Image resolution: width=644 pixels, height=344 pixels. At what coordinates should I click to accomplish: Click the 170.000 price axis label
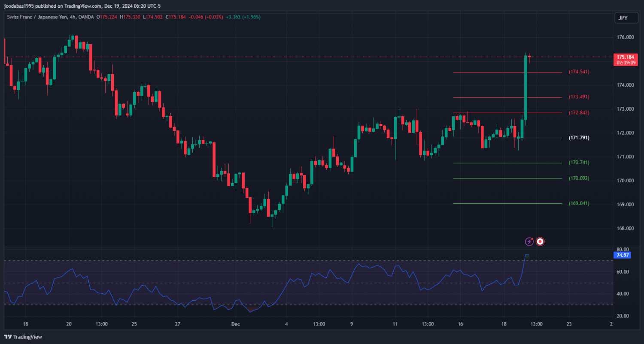(x=625, y=181)
